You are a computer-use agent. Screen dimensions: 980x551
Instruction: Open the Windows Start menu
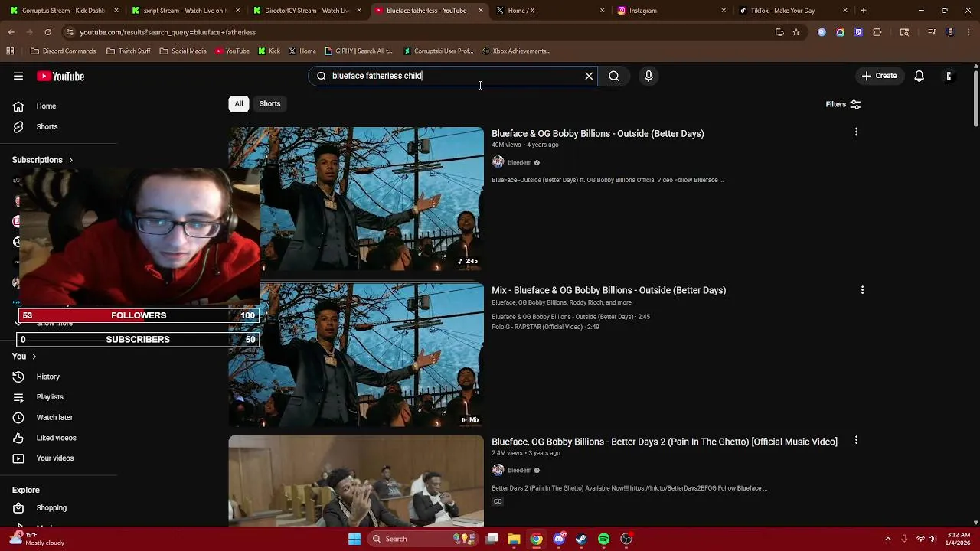(354, 539)
